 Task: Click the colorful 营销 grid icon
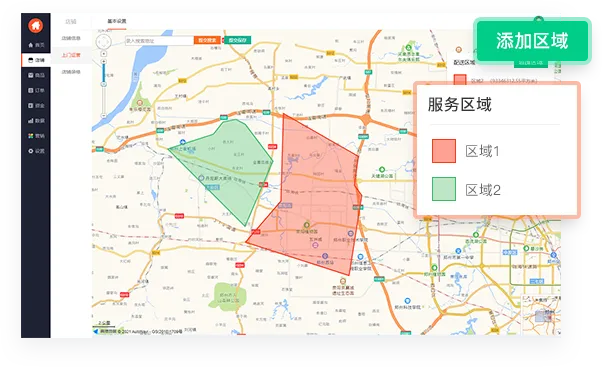[x=31, y=136]
